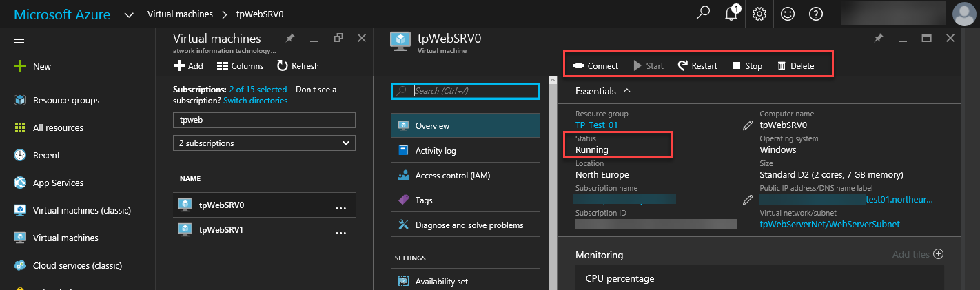980x290 pixels.
Task: Open the help question mark icon
Action: [x=815, y=14]
